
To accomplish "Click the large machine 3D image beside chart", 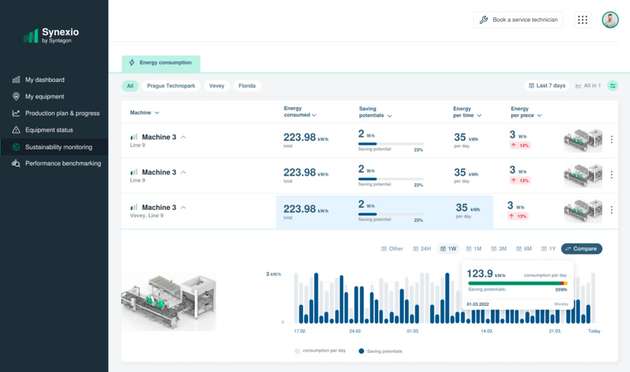I will 169,303.
